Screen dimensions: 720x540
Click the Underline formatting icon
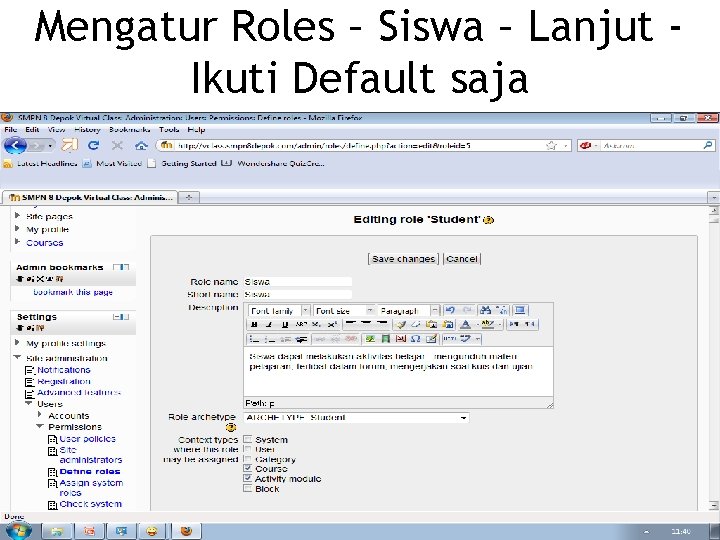click(285, 325)
